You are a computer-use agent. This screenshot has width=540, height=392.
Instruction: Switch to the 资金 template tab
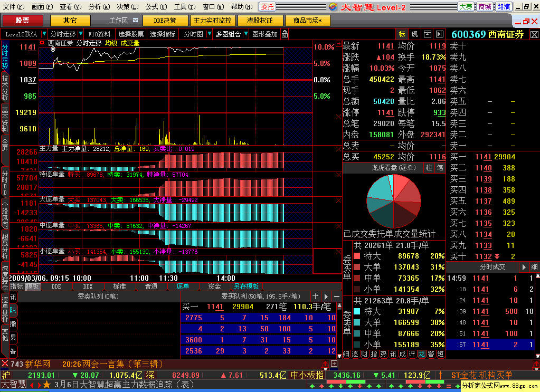click(214, 286)
